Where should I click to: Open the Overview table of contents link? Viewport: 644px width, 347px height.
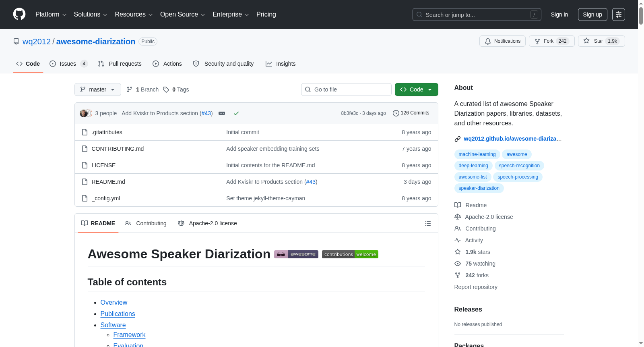tap(114, 303)
